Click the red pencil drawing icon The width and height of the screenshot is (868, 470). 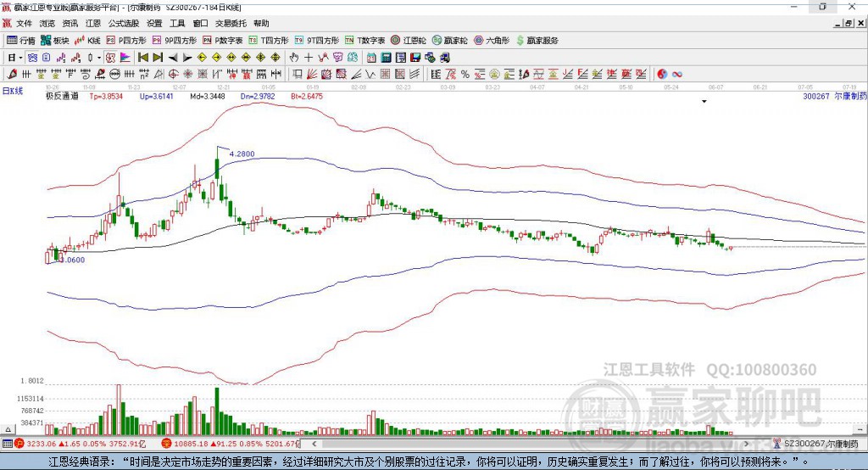[12, 75]
